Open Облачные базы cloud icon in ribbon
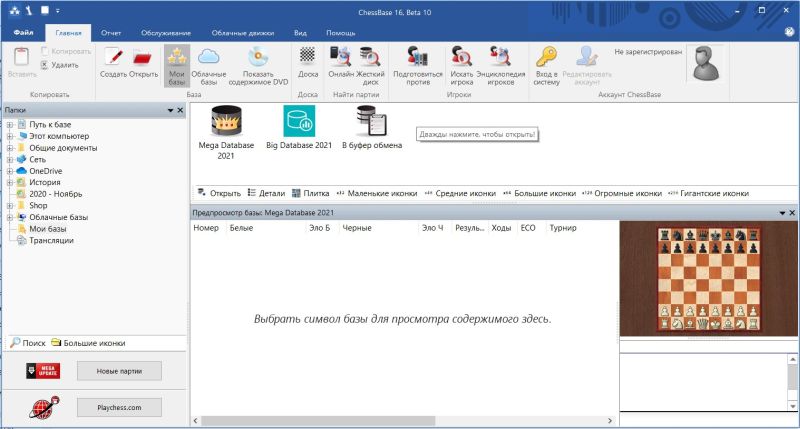The image size is (800, 429). [209, 57]
